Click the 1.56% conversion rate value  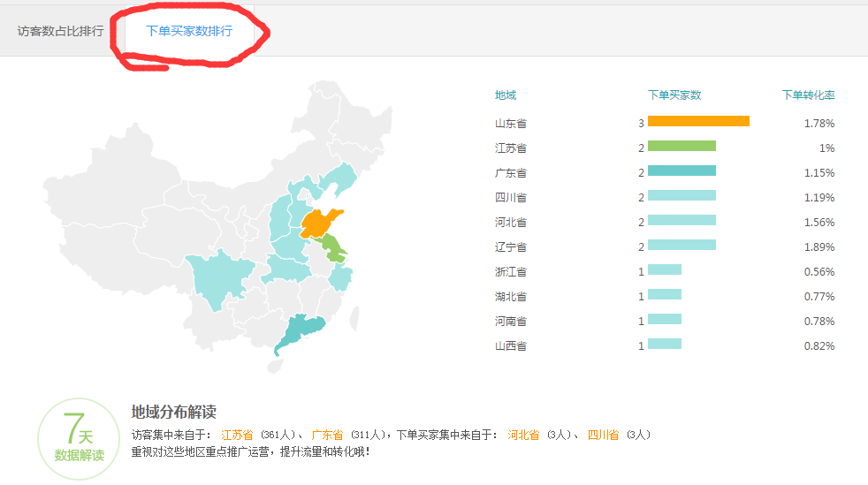(x=819, y=223)
